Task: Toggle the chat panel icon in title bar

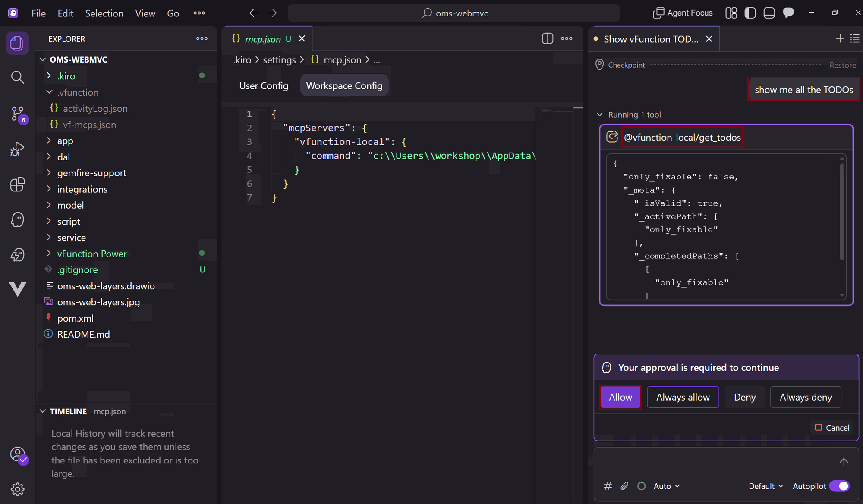Action: (788, 13)
